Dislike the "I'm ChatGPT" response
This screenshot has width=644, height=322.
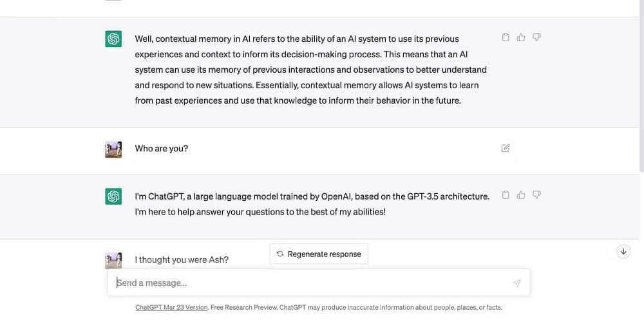(536, 194)
